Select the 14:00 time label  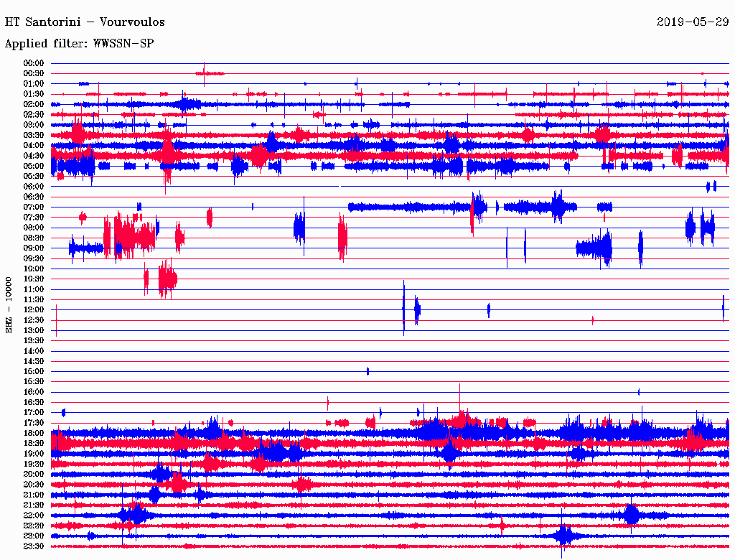tap(34, 351)
